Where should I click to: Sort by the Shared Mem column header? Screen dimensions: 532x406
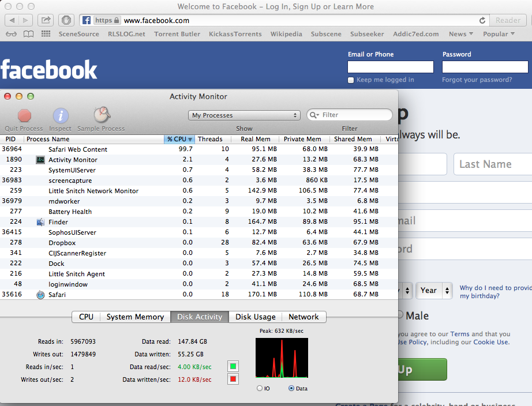point(355,139)
